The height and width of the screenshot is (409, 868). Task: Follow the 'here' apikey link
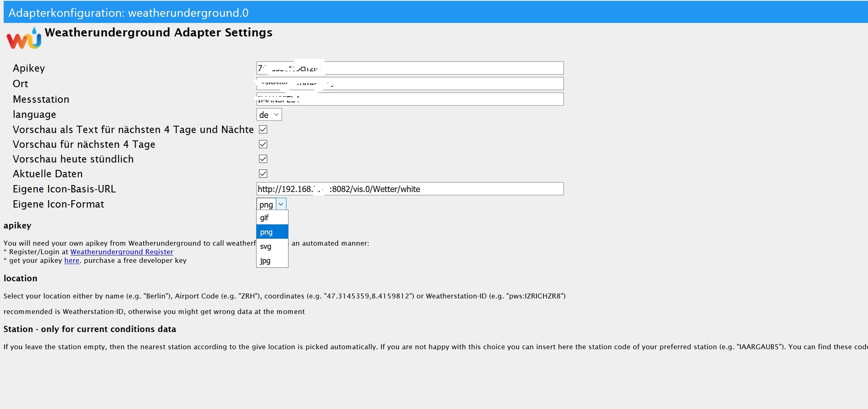[72, 260]
